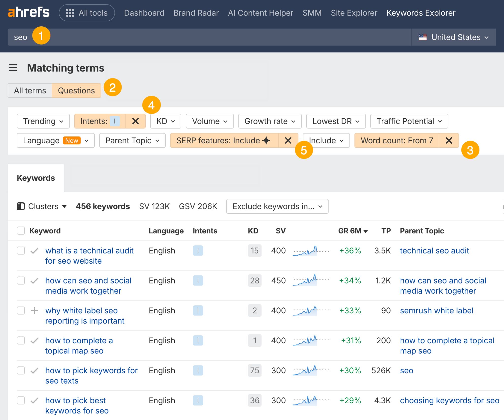Check the row for 'how to complete a topical map seo'
The width and height of the screenshot is (504, 420).
pyautogui.click(x=21, y=341)
